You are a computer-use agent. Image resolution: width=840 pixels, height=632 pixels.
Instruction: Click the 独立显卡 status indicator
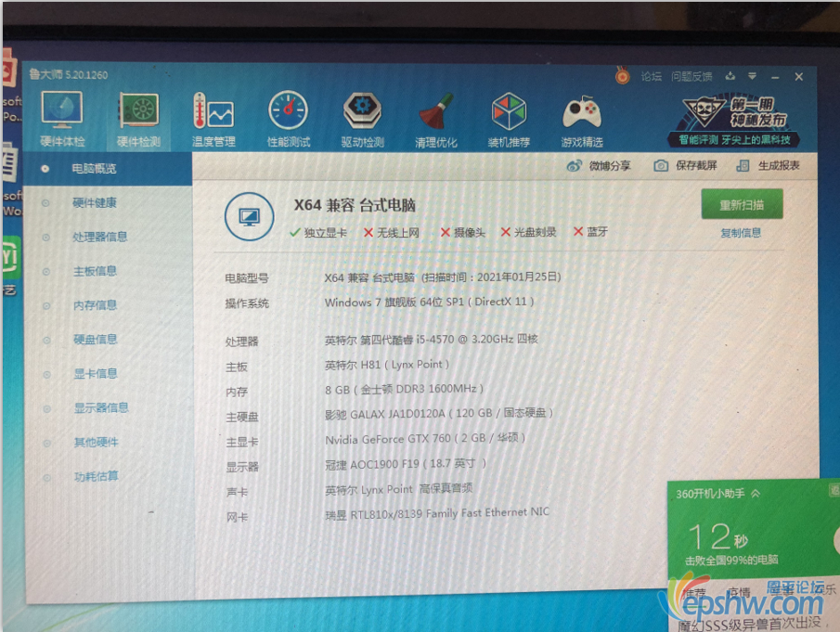(x=318, y=232)
